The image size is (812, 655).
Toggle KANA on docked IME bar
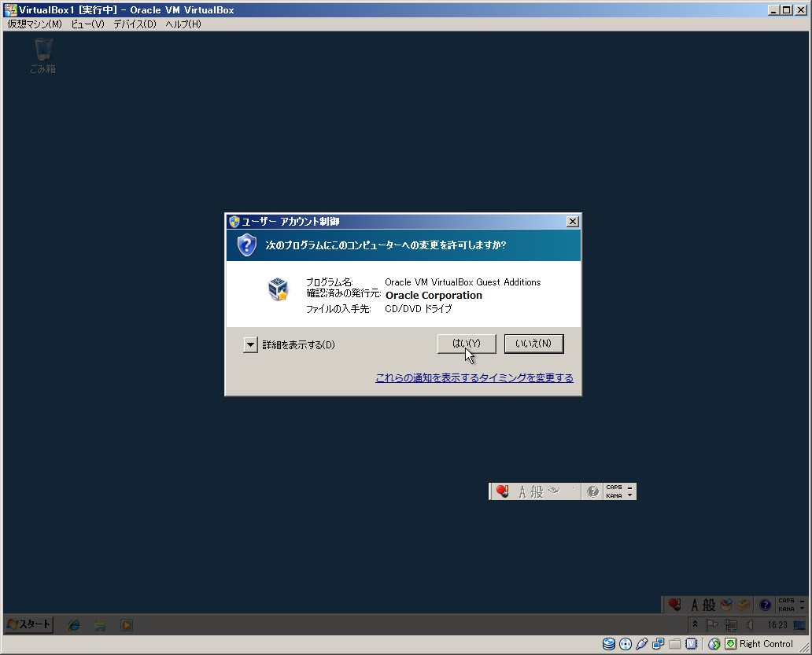[x=786, y=609]
